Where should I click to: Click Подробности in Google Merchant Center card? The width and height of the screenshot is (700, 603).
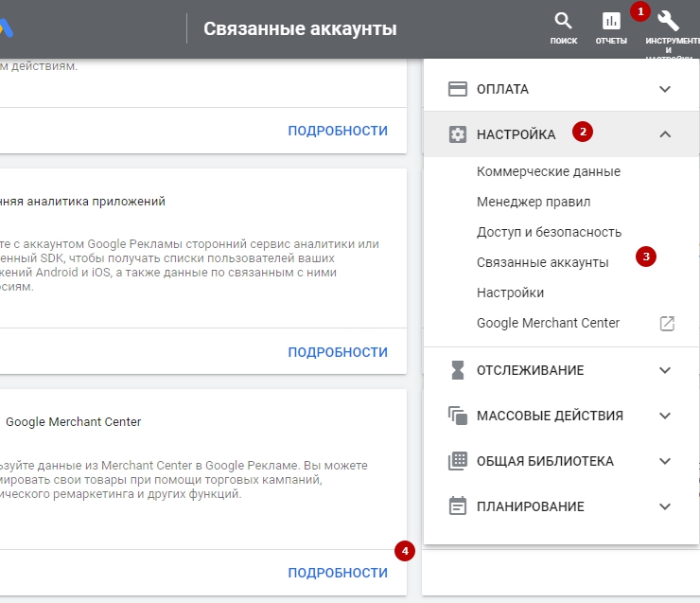(338, 573)
